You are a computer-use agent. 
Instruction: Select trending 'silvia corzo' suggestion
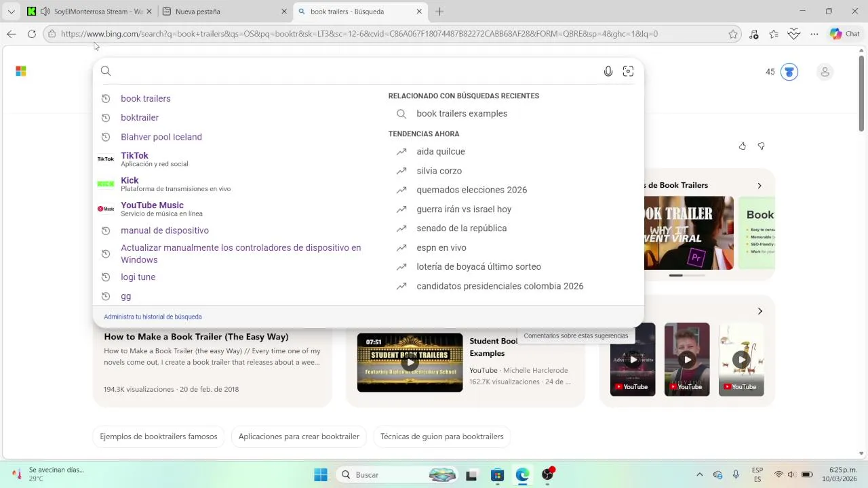coord(439,171)
